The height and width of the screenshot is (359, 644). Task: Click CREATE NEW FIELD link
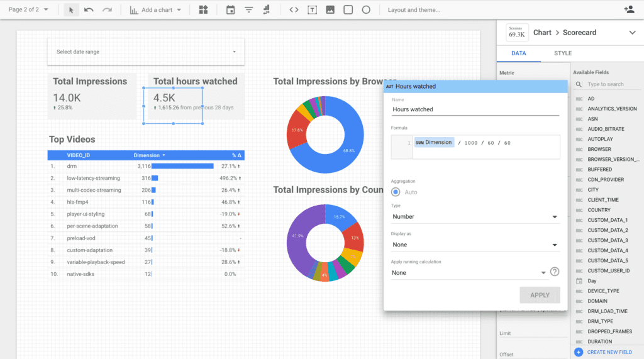pos(609,352)
